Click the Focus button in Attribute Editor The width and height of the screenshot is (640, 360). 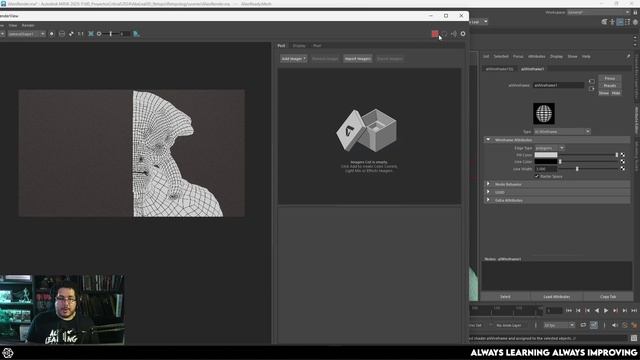pyautogui.click(x=610, y=78)
